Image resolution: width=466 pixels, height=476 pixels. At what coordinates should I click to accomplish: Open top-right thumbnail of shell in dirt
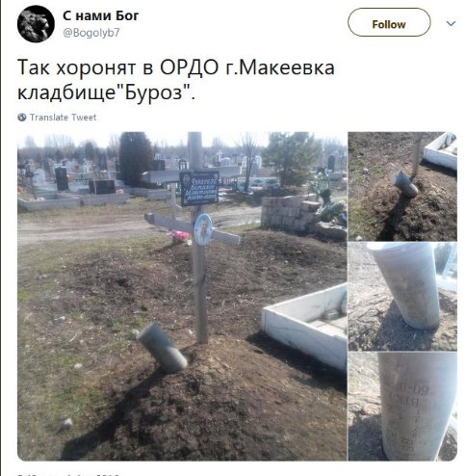pyautogui.click(x=402, y=186)
